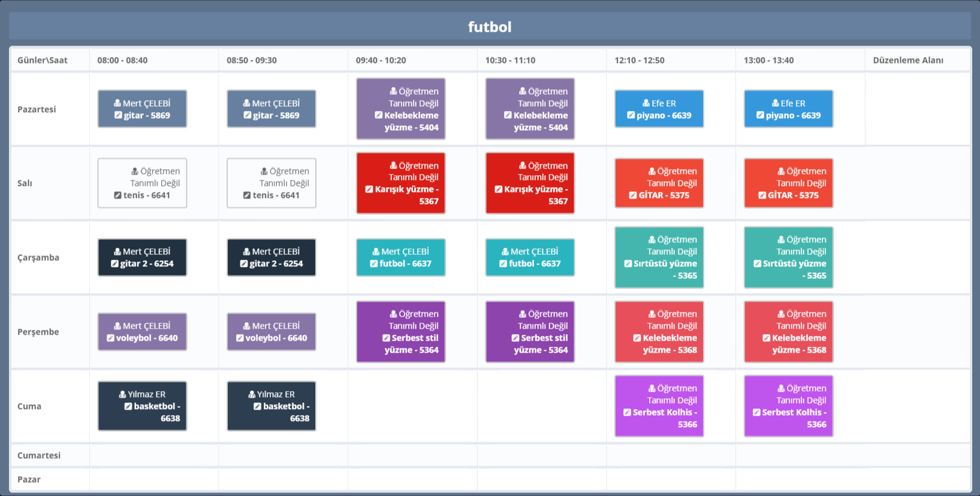Click edit icon on 08:50 voleybol - 6640 card
980x496 pixels.
click(x=240, y=338)
